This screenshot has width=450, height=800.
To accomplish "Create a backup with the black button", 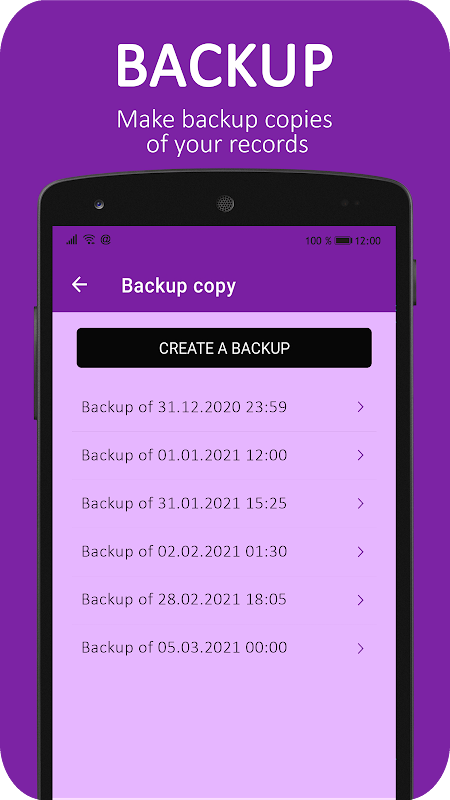I will 224,348.
